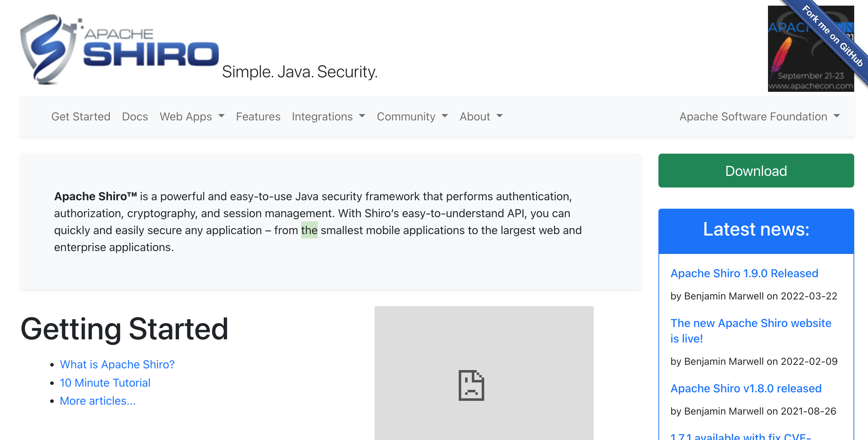868x440 pixels.
Task: Click the Apache Shiro shield logo
Action: coord(48,49)
